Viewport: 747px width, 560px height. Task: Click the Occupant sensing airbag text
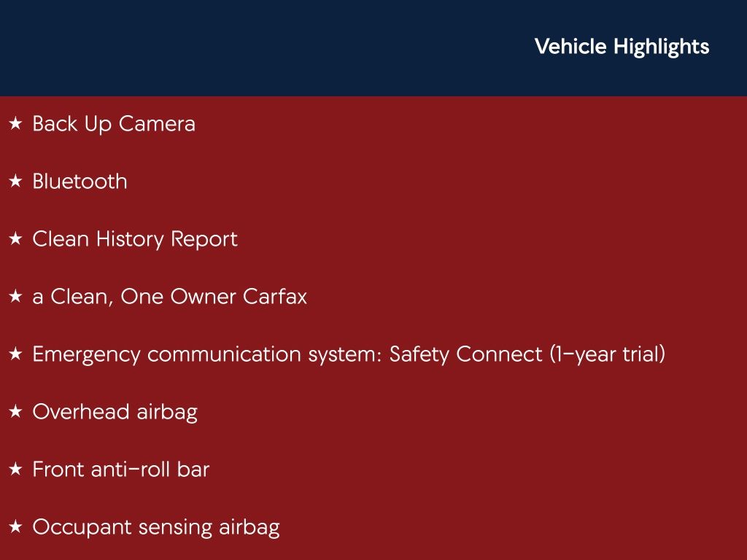click(x=155, y=527)
